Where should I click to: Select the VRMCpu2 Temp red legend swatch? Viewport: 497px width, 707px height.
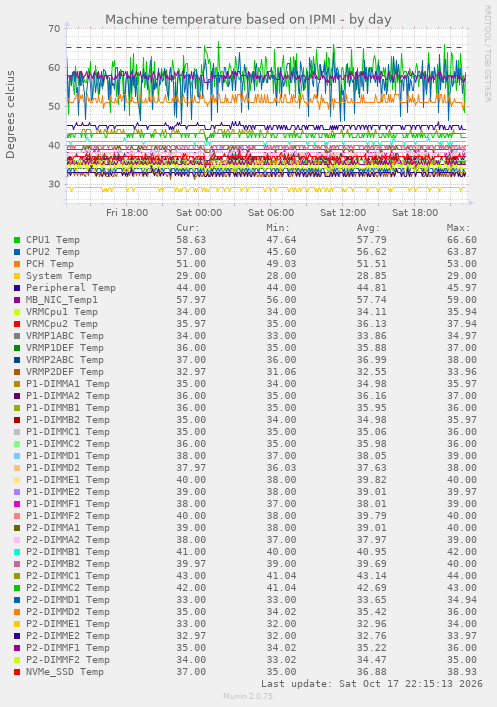pos(17,324)
